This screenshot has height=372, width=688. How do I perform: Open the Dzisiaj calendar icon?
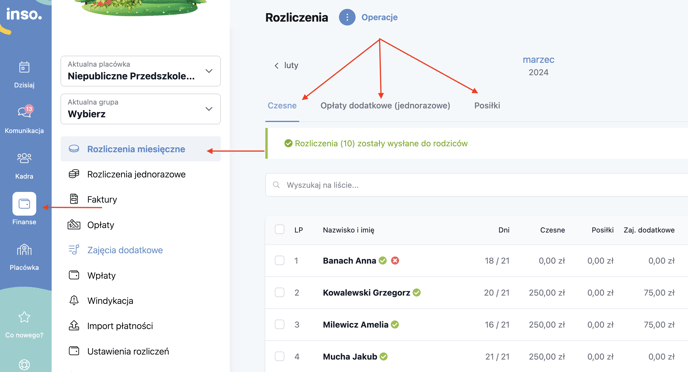point(24,67)
